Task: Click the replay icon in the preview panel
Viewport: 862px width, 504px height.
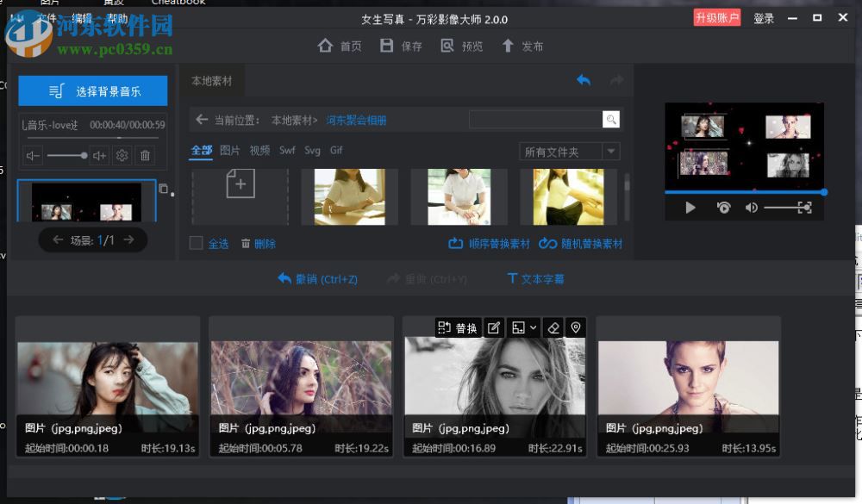Action: tap(722, 207)
